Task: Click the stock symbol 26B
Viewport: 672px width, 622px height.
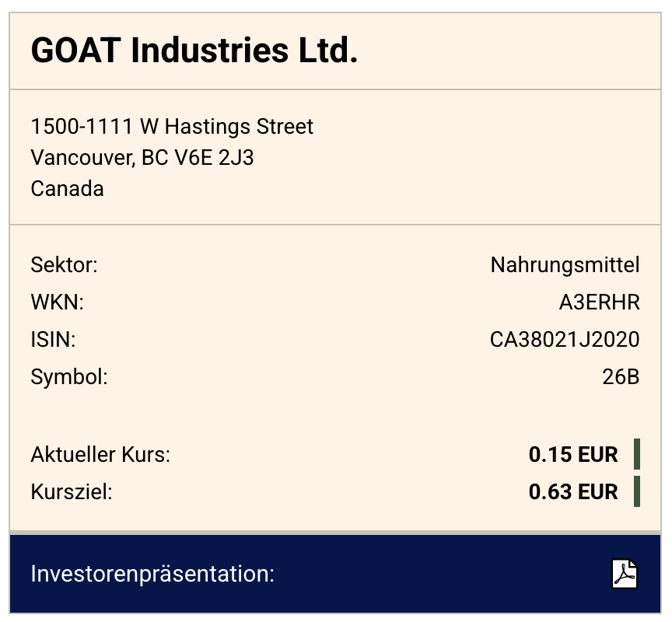Action: point(621,377)
